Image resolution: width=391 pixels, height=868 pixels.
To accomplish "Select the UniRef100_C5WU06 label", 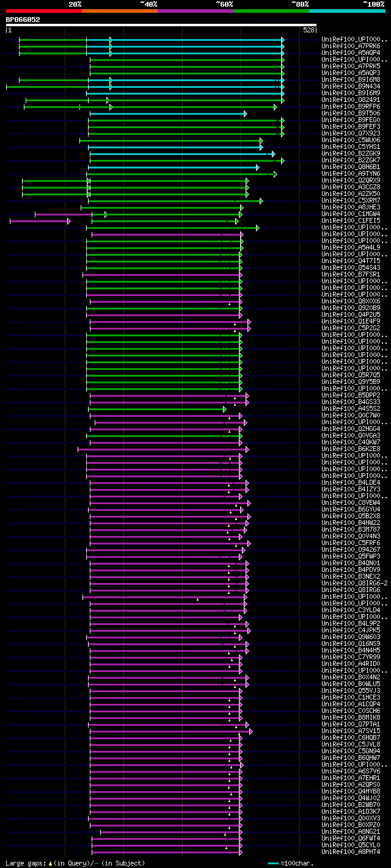I will [351, 140].
